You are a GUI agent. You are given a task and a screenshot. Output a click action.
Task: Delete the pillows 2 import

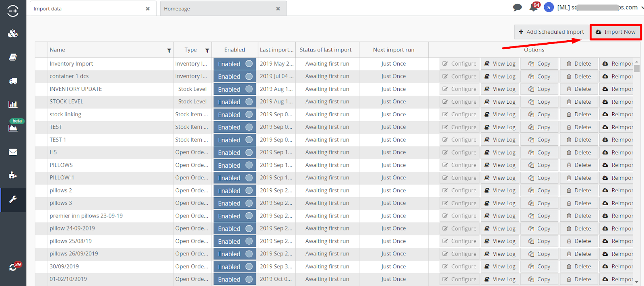[x=579, y=190]
